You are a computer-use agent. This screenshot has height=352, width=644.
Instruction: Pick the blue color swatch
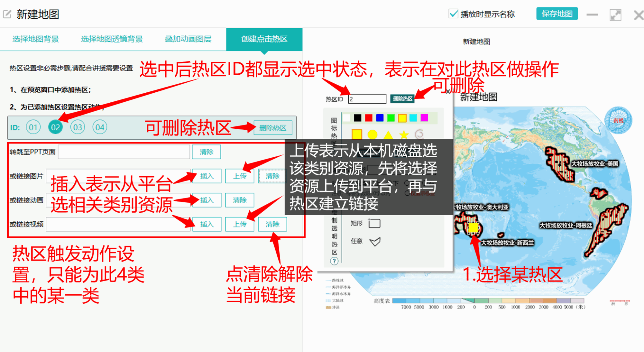[380, 118]
